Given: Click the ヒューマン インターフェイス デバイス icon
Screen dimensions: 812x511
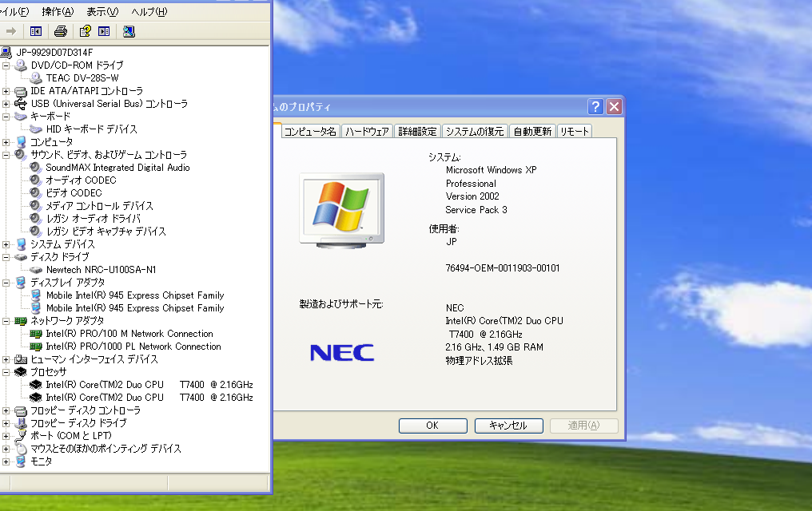Looking at the screenshot, I should [21, 359].
